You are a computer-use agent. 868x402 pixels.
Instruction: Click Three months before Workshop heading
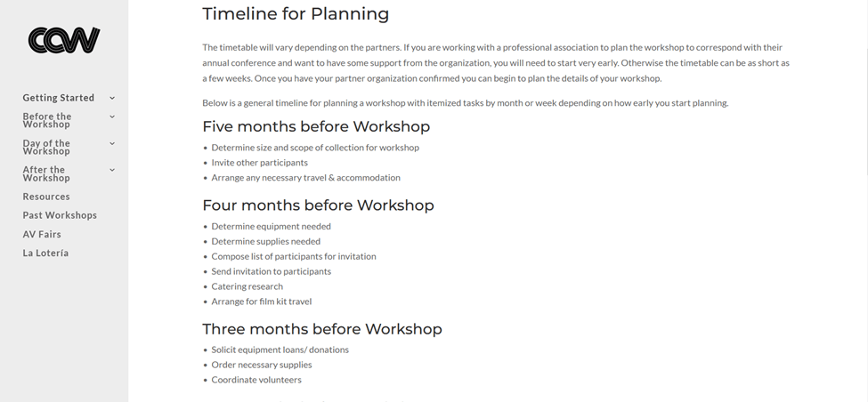(x=321, y=329)
